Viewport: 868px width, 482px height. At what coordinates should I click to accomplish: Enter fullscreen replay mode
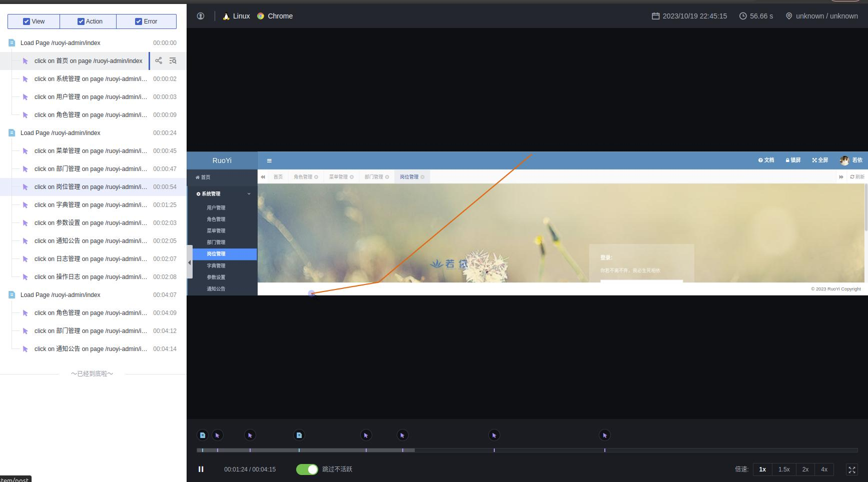852,469
